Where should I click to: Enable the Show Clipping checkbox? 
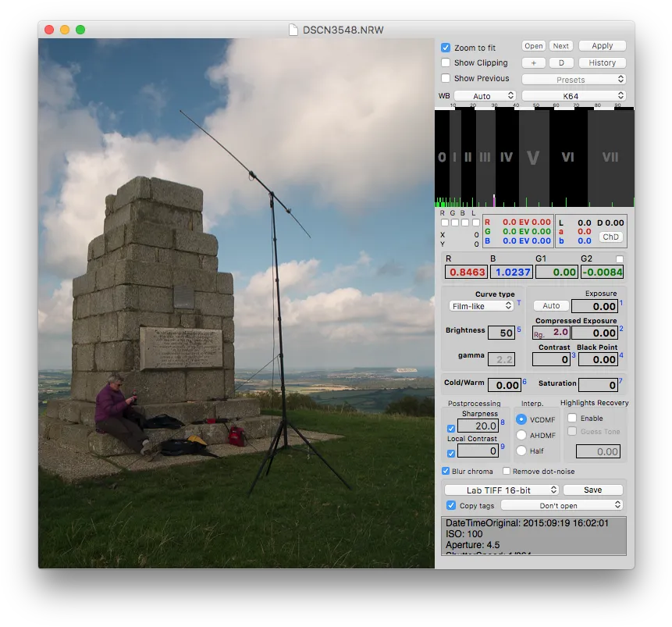click(x=446, y=62)
